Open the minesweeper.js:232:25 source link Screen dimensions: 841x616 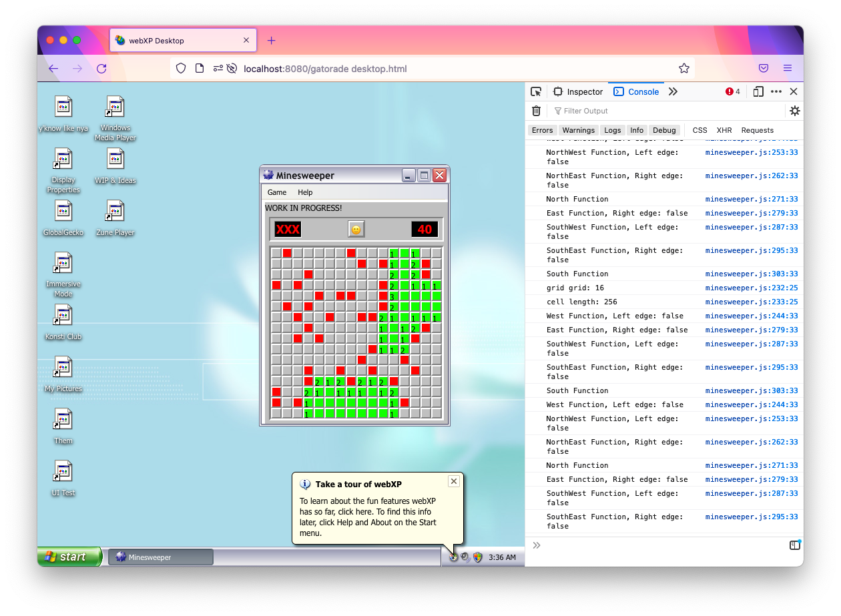(751, 288)
